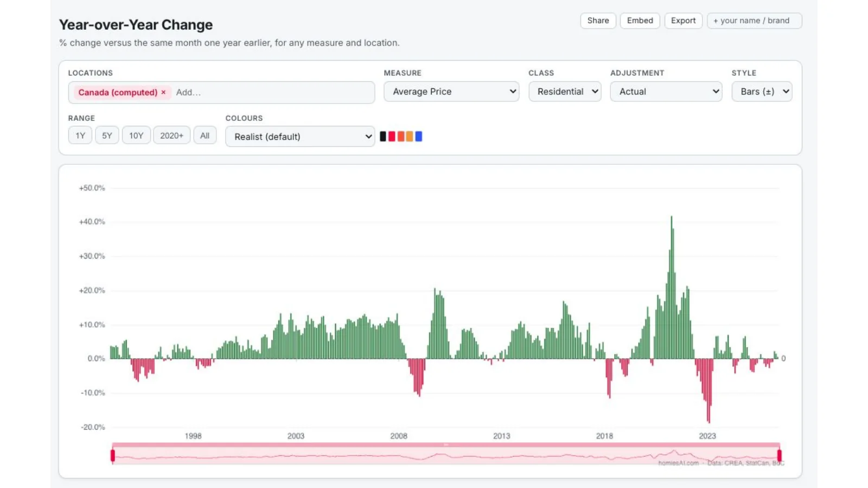
Task: Select the 5Y range option
Action: pyautogui.click(x=107, y=136)
